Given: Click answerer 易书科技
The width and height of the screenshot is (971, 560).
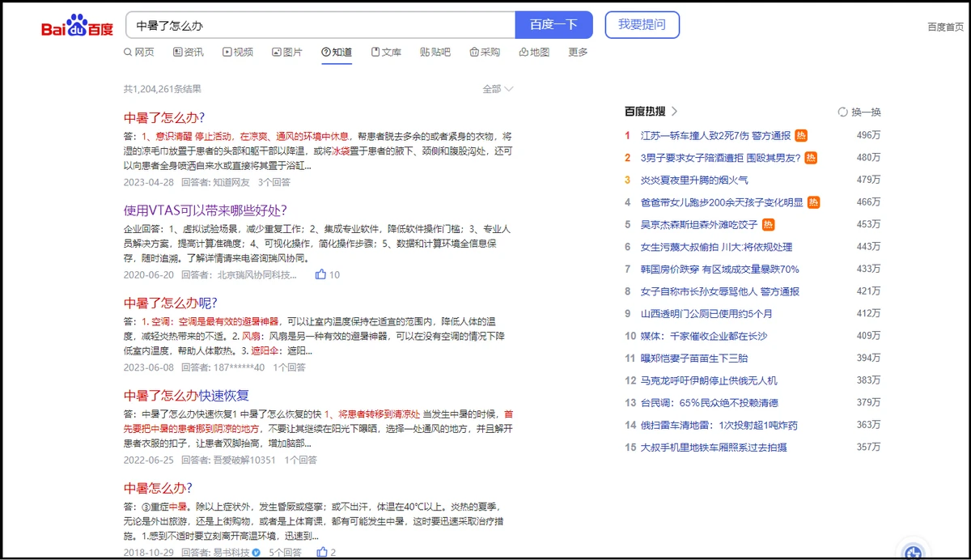Looking at the screenshot, I should click(231, 553).
